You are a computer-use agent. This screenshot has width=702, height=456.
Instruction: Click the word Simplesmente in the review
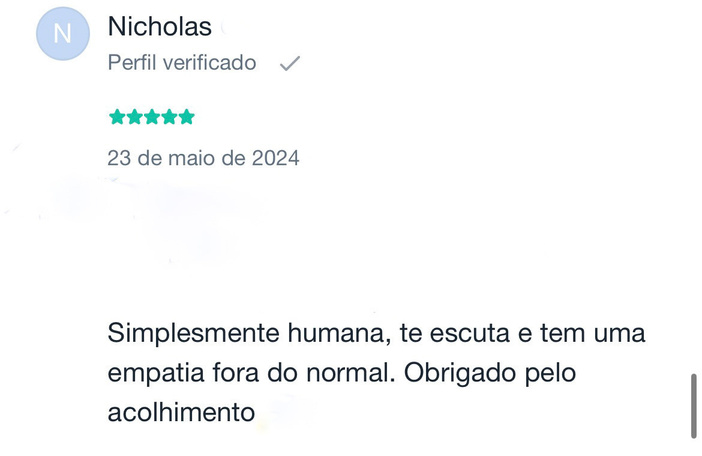[193, 334]
